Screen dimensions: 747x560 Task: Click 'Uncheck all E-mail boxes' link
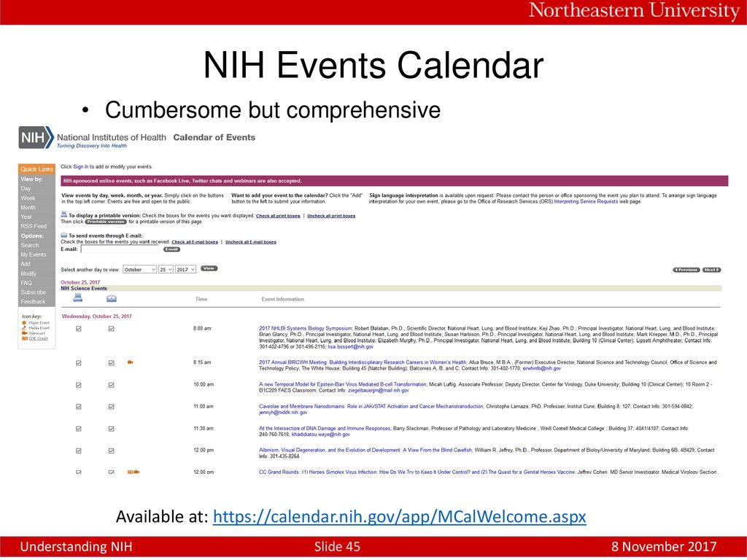point(251,242)
